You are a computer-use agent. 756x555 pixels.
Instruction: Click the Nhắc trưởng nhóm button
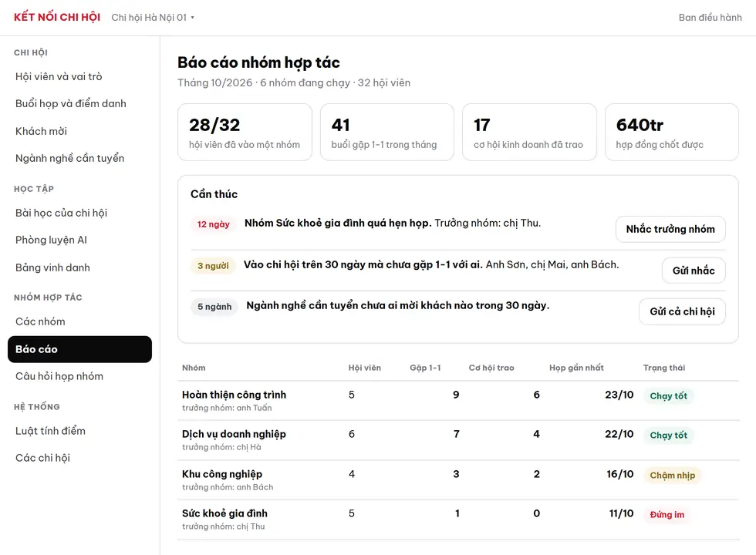(x=670, y=230)
